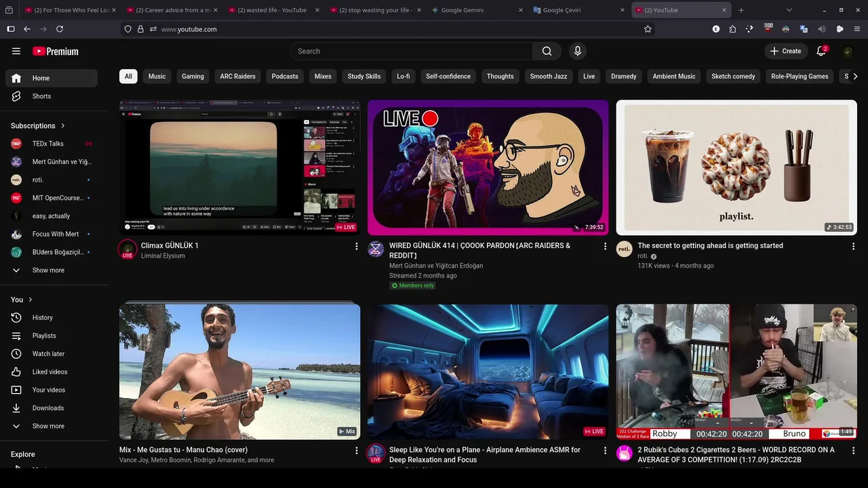Select the ARC Raiders category chip

pos(238,77)
